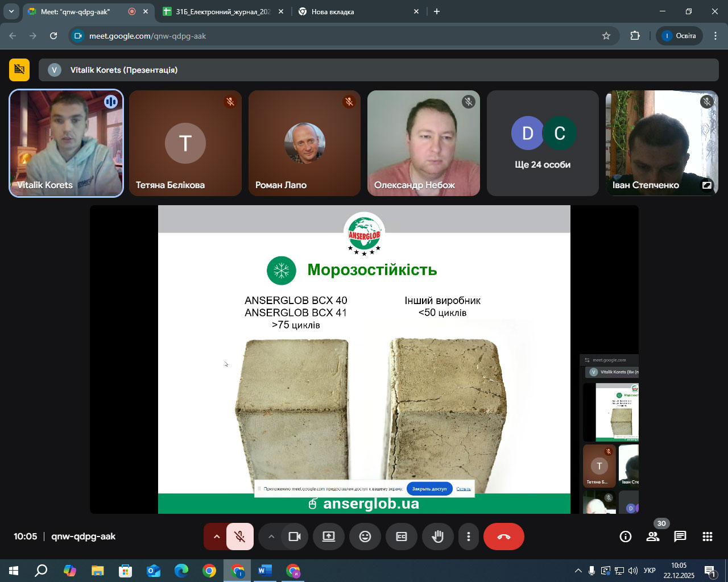Expand video settings arrow beside camera

[x=271, y=537]
